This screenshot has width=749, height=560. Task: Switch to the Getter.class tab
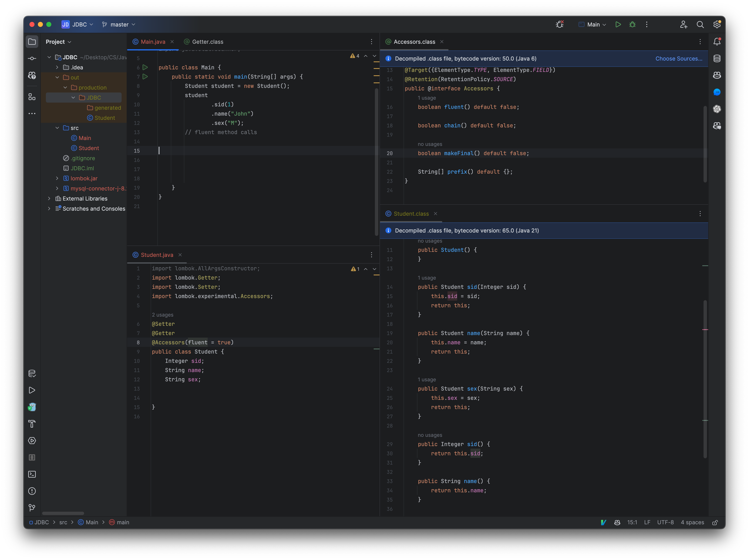tap(208, 42)
